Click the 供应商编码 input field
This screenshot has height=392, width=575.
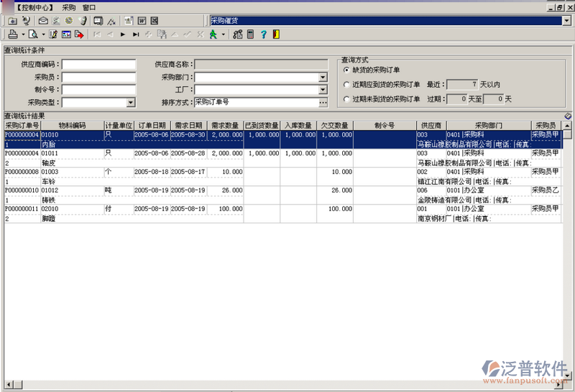[x=98, y=65]
